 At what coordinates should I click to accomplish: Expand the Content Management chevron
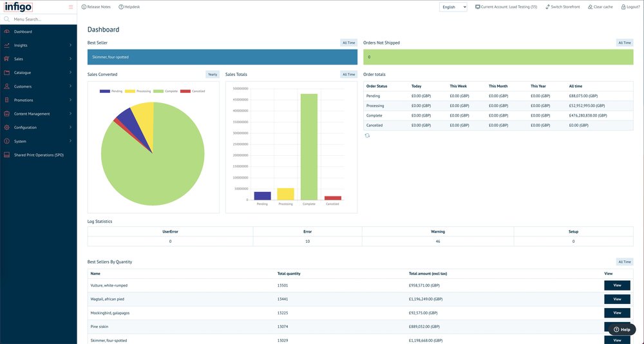point(70,114)
